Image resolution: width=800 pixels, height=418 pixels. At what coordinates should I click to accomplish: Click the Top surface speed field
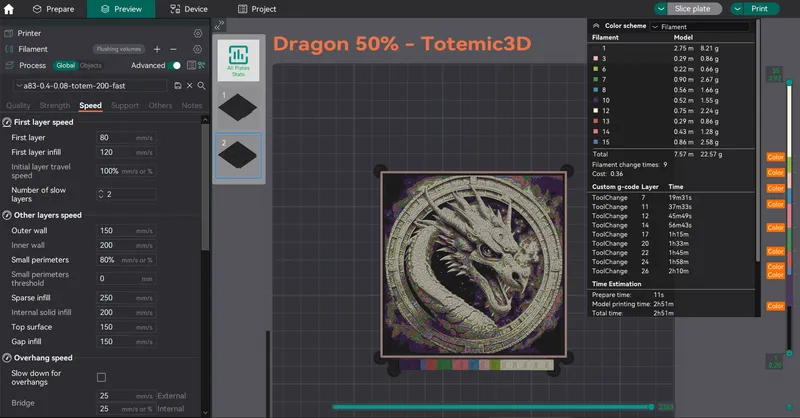(126, 327)
